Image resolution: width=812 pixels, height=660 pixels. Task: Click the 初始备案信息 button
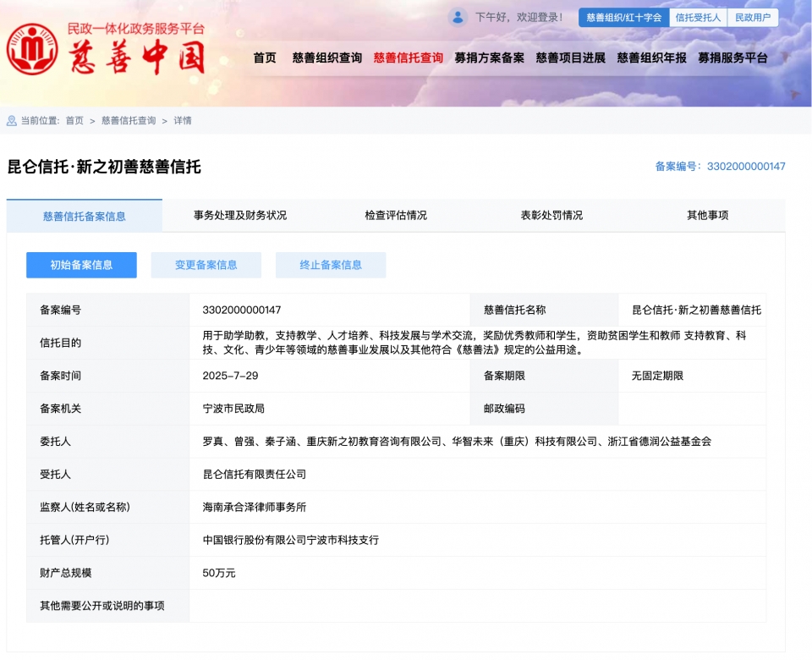point(81,265)
